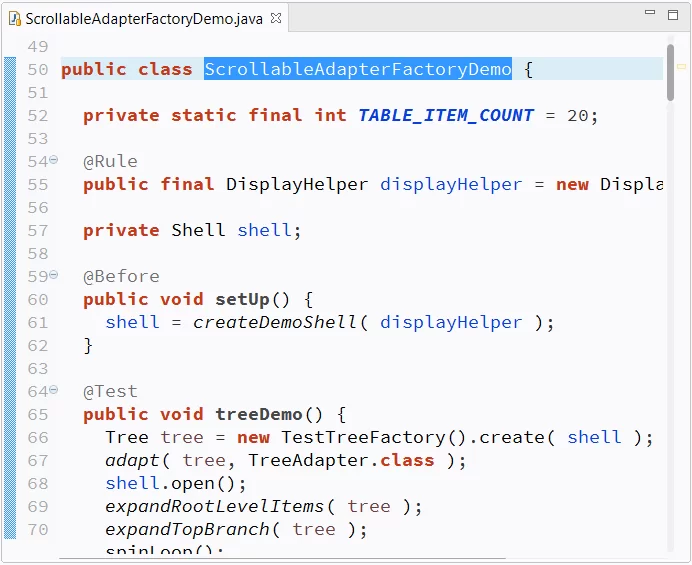The image size is (692, 565).
Task: Click TreeAdapter on line 67
Action: [x=308, y=460]
